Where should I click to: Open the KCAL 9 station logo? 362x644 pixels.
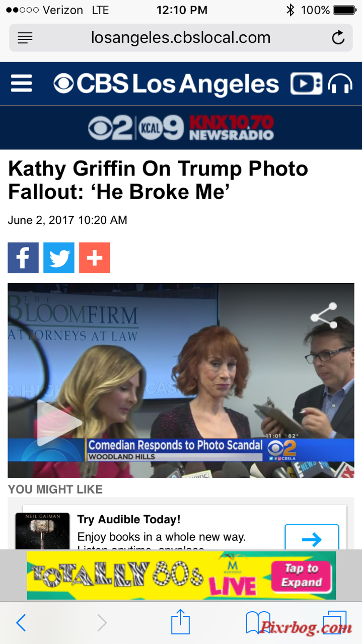[x=161, y=128]
